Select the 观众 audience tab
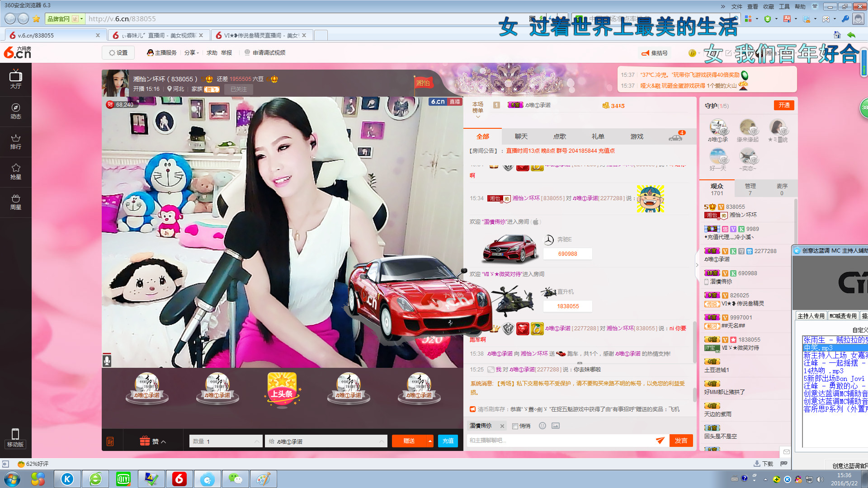This screenshot has width=868, height=488. coord(717,189)
